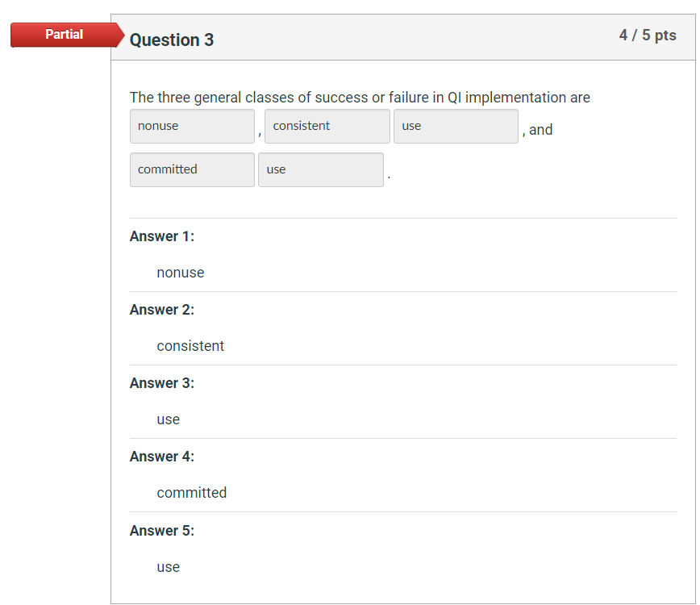This screenshot has height=605, width=700.
Task: Select the 'consistent' text under Answer 2
Action: click(x=190, y=345)
